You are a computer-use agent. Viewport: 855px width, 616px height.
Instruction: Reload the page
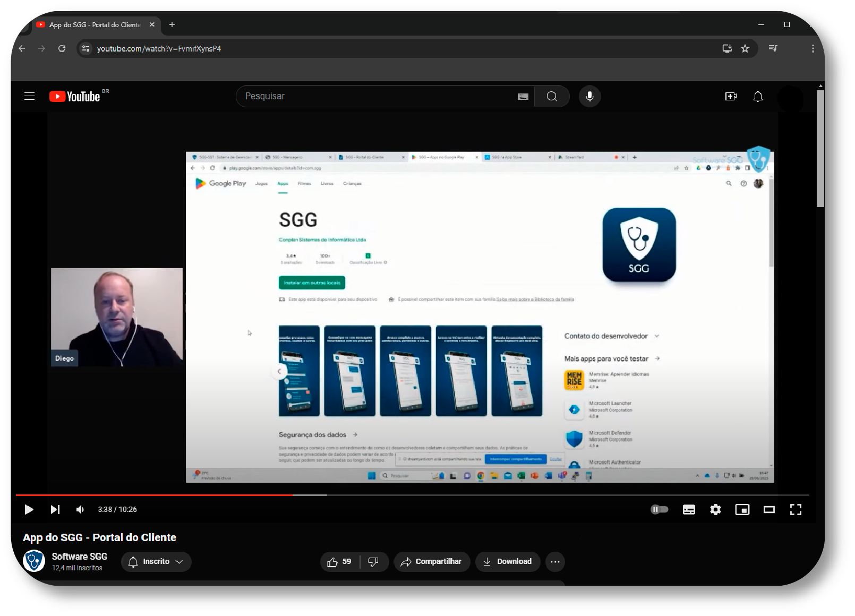[62, 48]
